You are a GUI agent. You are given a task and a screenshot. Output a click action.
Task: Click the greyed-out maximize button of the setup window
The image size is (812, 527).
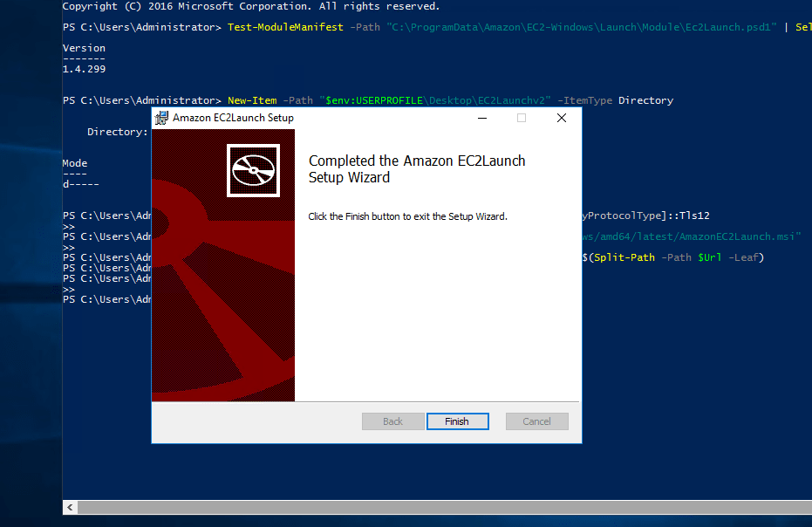click(x=522, y=118)
